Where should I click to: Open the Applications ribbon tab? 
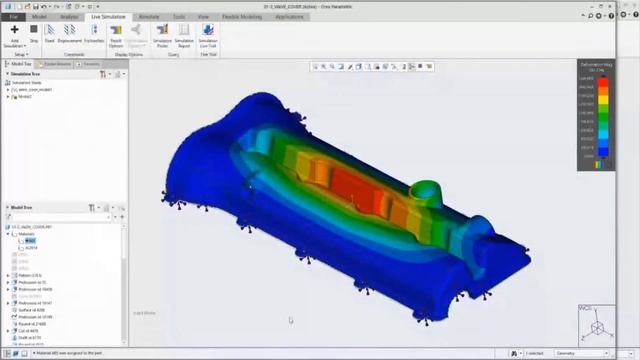click(x=289, y=17)
